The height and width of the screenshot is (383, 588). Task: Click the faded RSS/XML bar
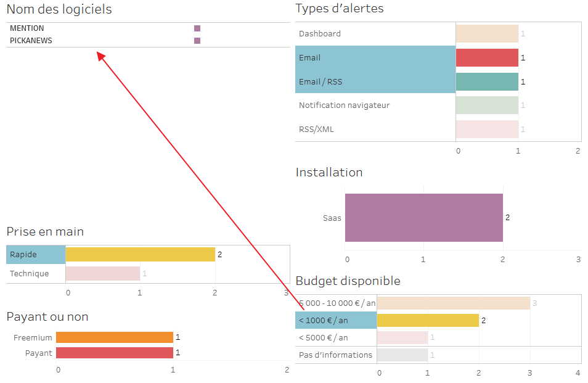coord(487,129)
